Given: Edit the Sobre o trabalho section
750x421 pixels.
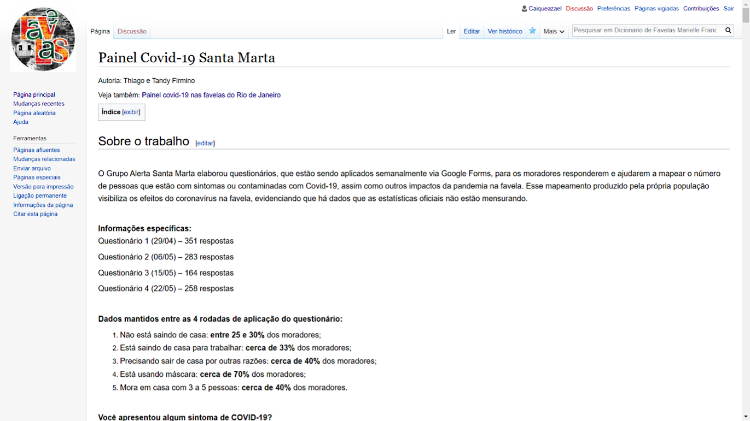Looking at the screenshot, I should [205, 143].
